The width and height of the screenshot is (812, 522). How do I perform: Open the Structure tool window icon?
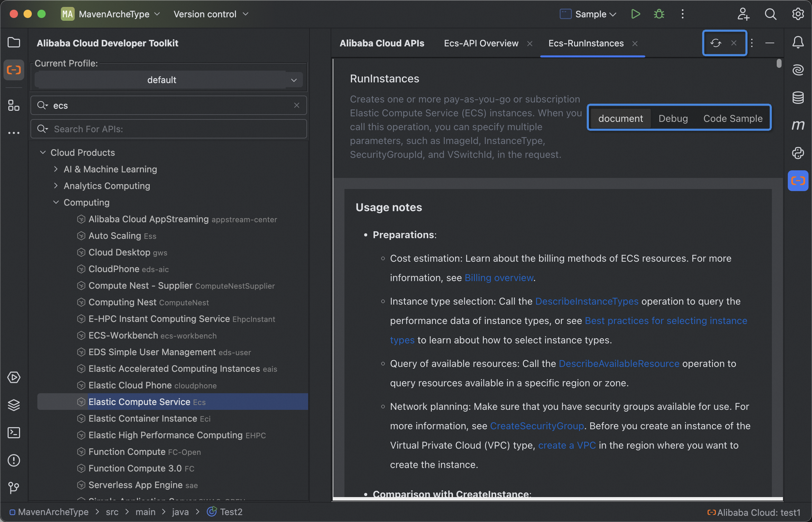[x=14, y=106]
